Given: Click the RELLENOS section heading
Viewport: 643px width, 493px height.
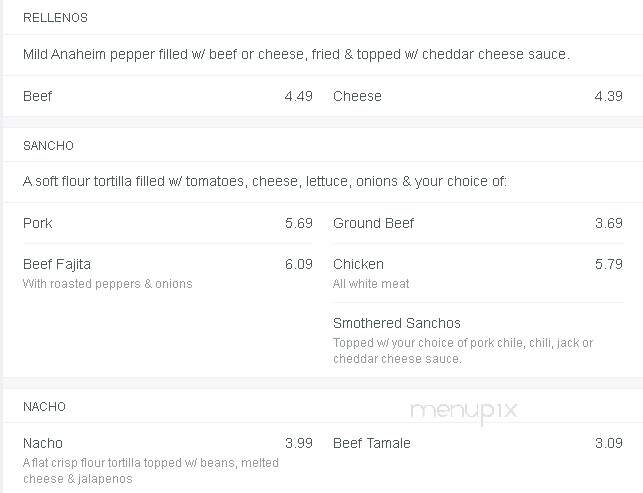Looking at the screenshot, I should point(55,18).
